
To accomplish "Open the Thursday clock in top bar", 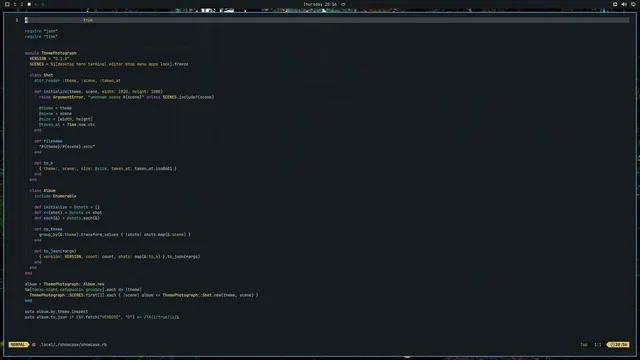I will point(320,4).
